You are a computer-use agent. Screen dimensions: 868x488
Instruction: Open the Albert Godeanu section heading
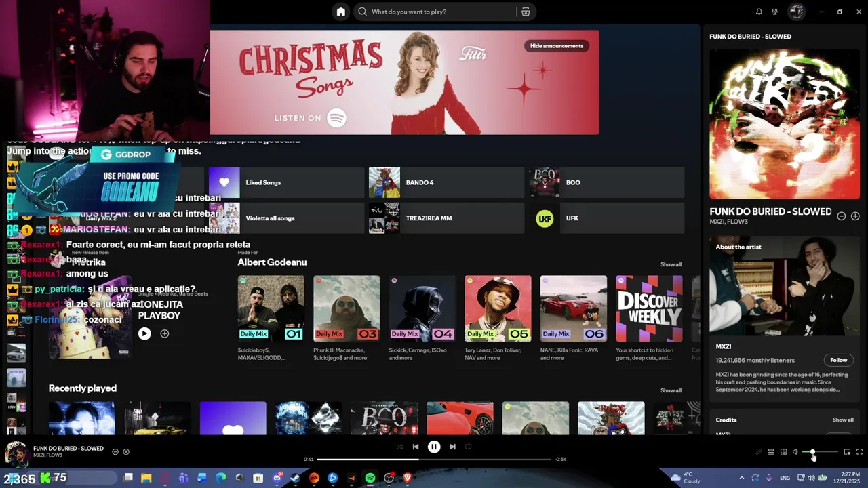(x=272, y=262)
